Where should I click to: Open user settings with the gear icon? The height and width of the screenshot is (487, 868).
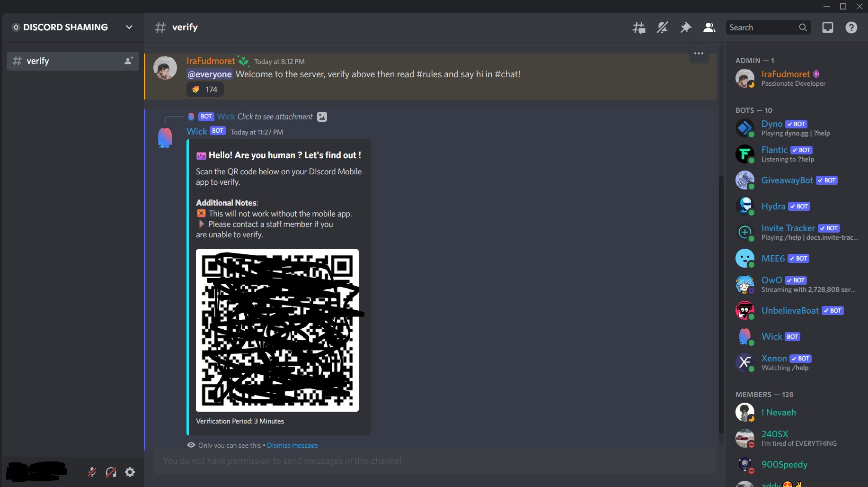click(x=130, y=472)
